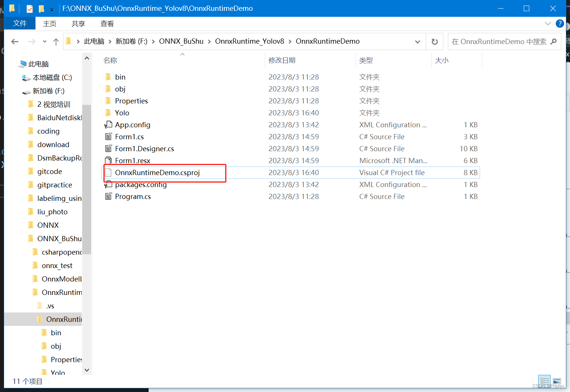This screenshot has height=392, width=570.
Task: Click the New Folder quick access icon
Action: (x=41, y=8)
